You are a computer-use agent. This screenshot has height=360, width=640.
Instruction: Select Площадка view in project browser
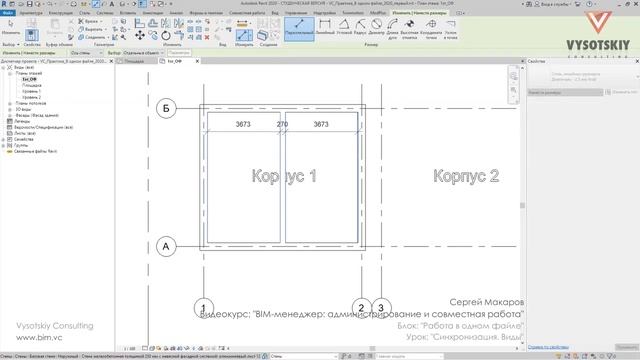(x=32, y=85)
